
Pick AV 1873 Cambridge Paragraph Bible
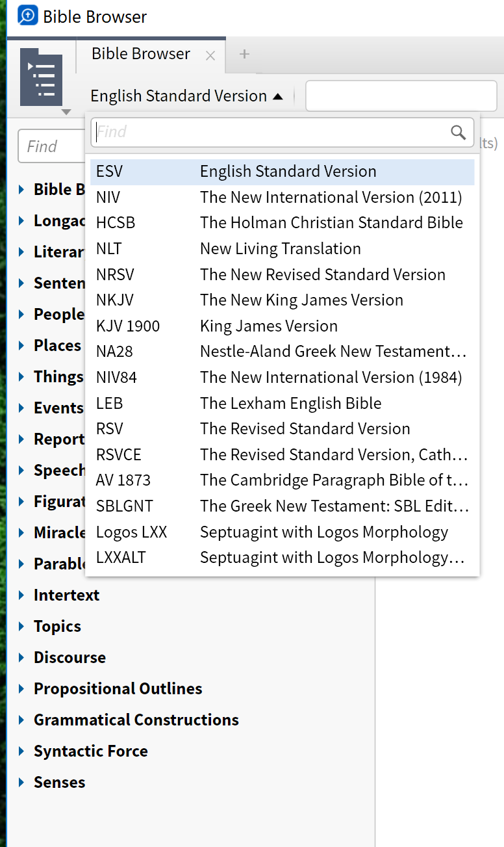283,480
